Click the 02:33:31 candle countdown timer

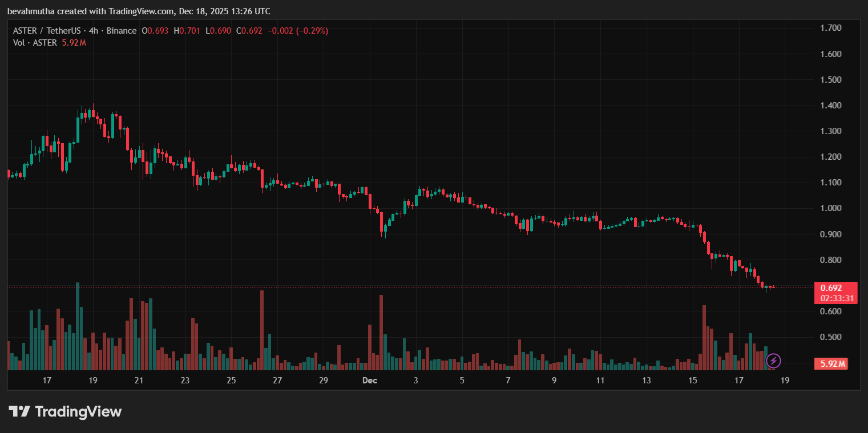pyautogui.click(x=837, y=298)
